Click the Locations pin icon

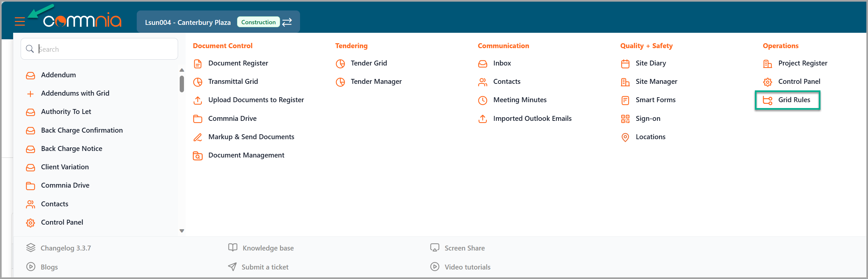point(625,137)
